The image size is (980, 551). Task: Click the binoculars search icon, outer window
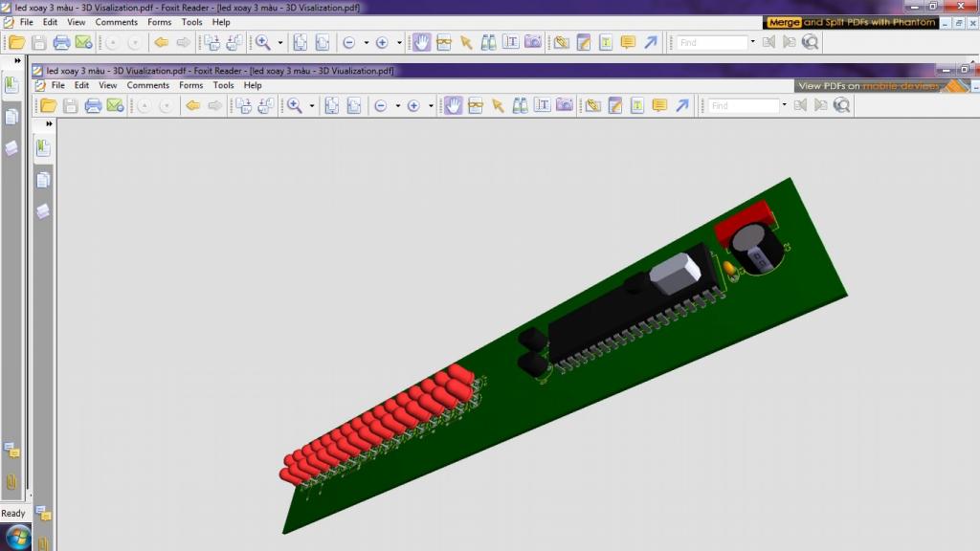(488, 42)
